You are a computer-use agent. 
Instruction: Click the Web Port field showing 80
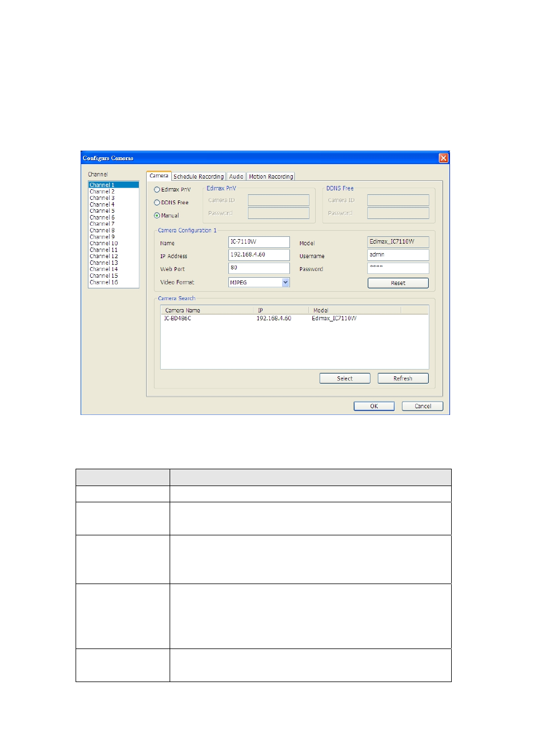[259, 268]
